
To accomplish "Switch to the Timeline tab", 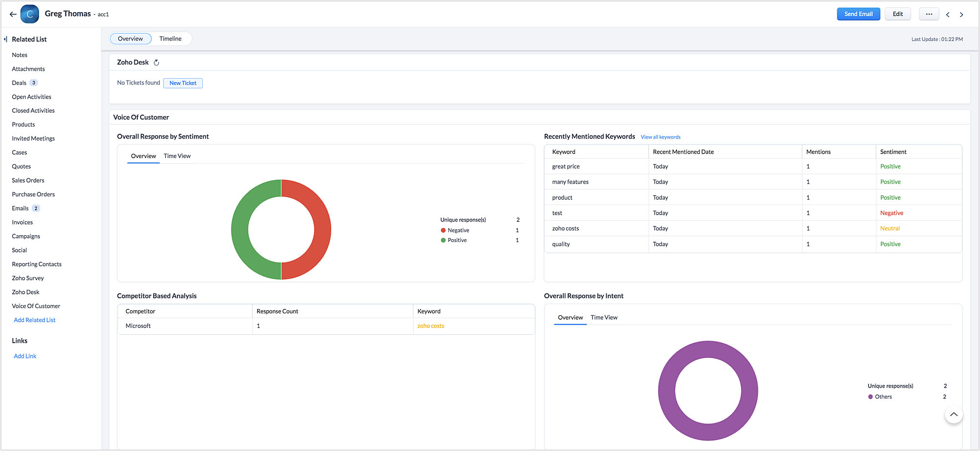I will point(170,39).
